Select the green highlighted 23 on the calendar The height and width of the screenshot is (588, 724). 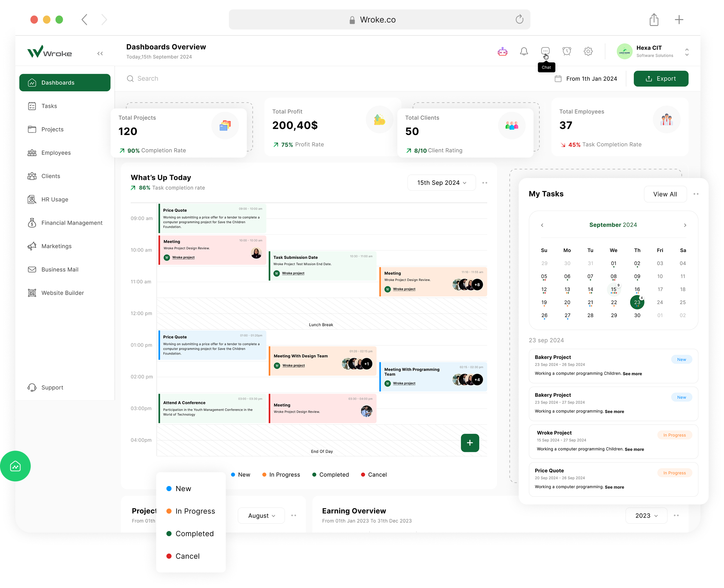(x=637, y=302)
